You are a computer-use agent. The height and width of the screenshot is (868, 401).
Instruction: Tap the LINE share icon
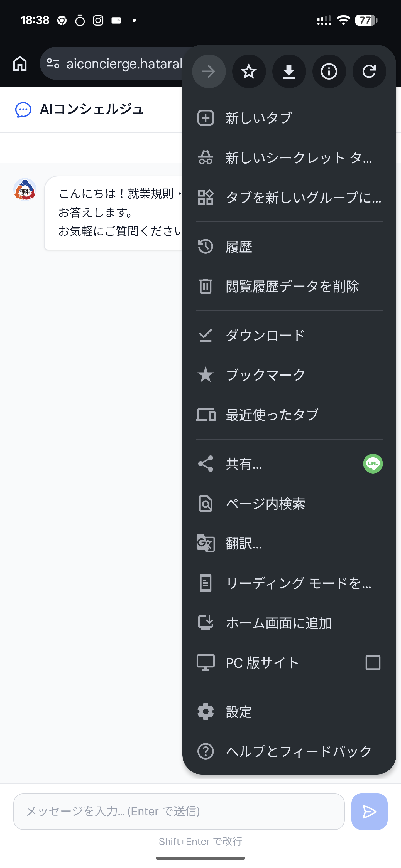pos(372,464)
